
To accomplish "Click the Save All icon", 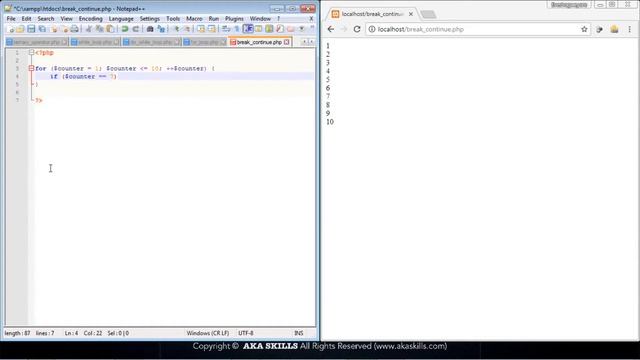I will pos(42,29).
